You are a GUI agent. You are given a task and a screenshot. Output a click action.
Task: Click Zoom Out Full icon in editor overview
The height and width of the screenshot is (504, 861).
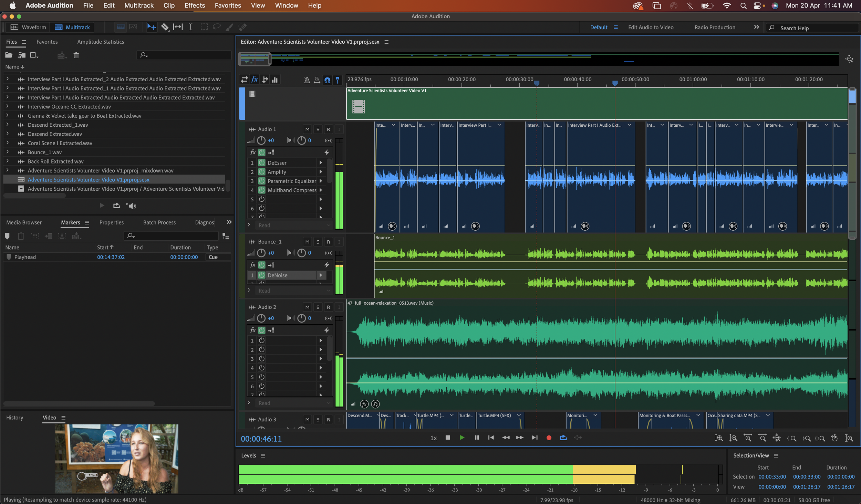pyautogui.click(x=849, y=59)
